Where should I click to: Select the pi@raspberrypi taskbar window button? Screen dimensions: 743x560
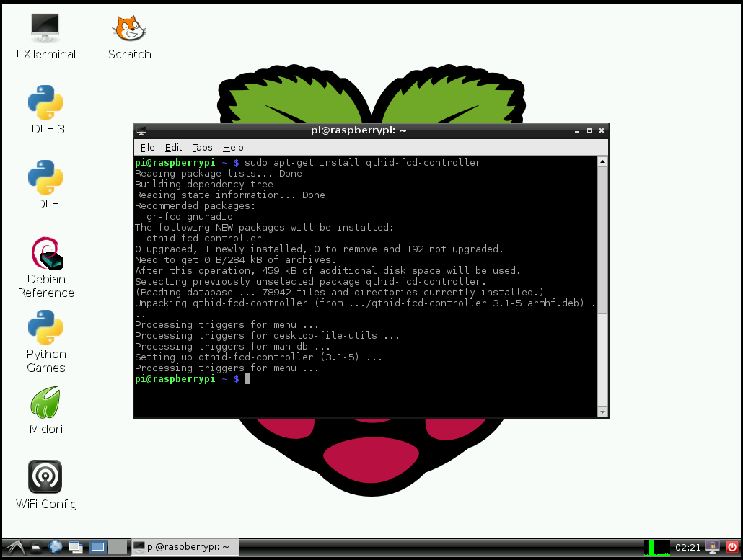click(x=185, y=547)
